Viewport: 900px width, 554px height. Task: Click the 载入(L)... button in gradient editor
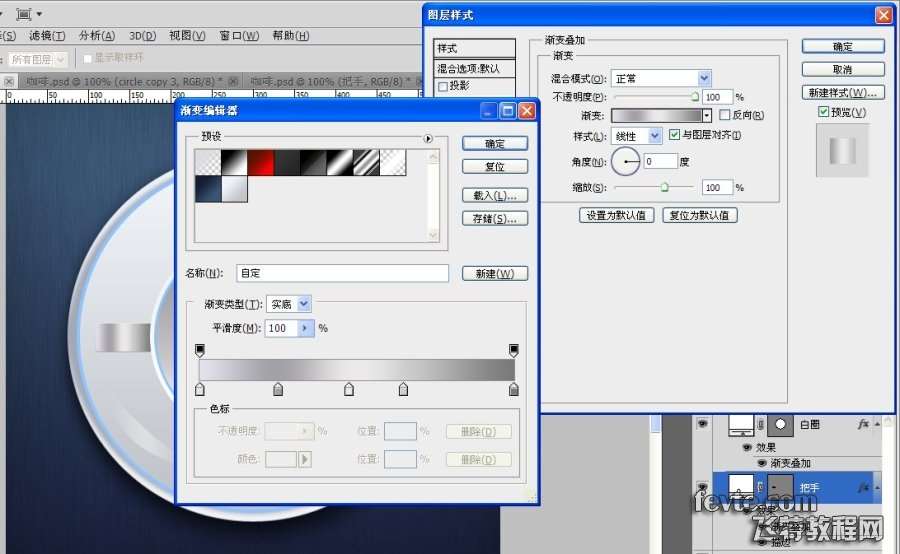pyautogui.click(x=494, y=195)
